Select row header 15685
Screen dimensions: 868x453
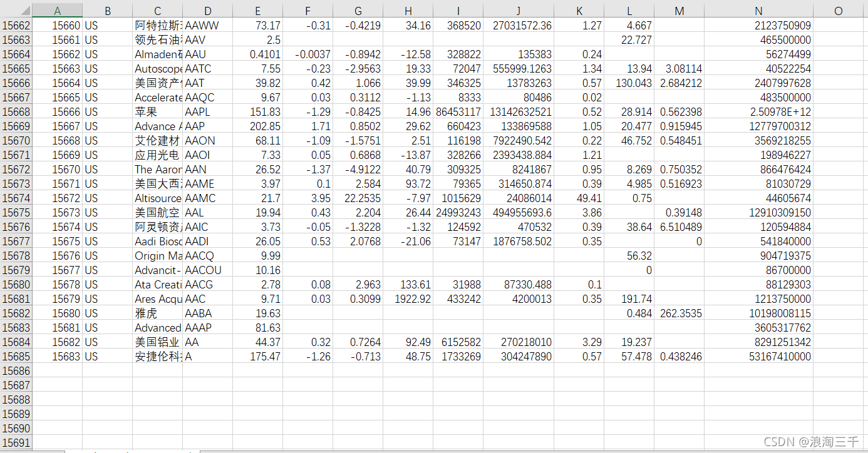pyautogui.click(x=16, y=357)
